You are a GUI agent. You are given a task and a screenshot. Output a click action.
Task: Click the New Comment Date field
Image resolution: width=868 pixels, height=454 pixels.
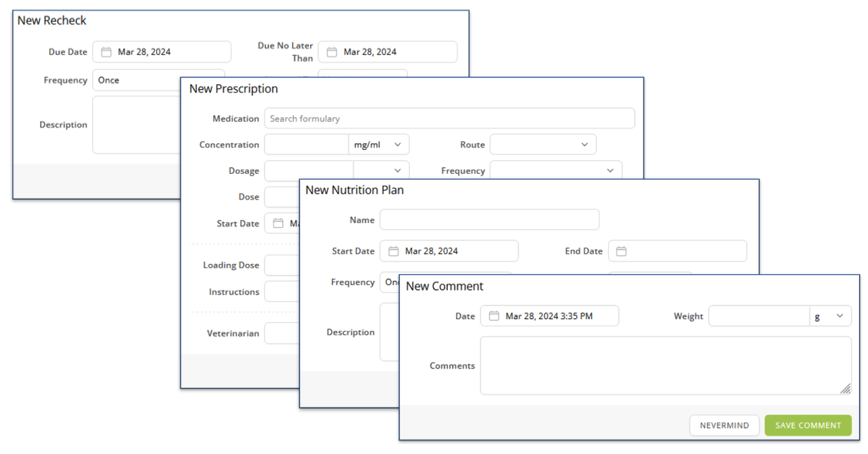click(550, 316)
